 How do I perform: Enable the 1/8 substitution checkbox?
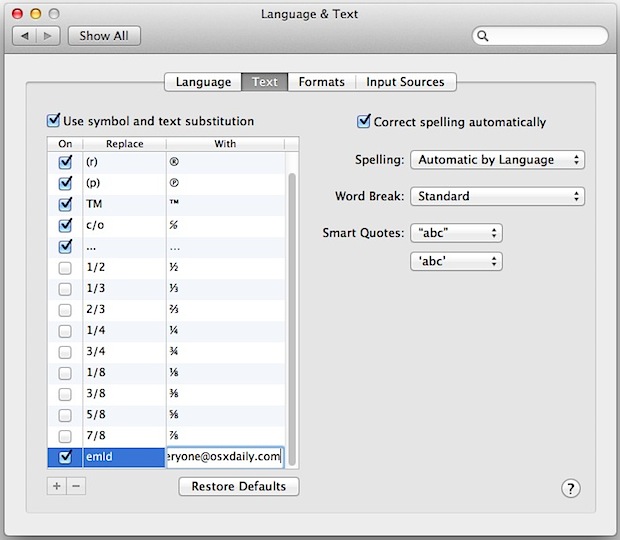[x=65, y=373]
